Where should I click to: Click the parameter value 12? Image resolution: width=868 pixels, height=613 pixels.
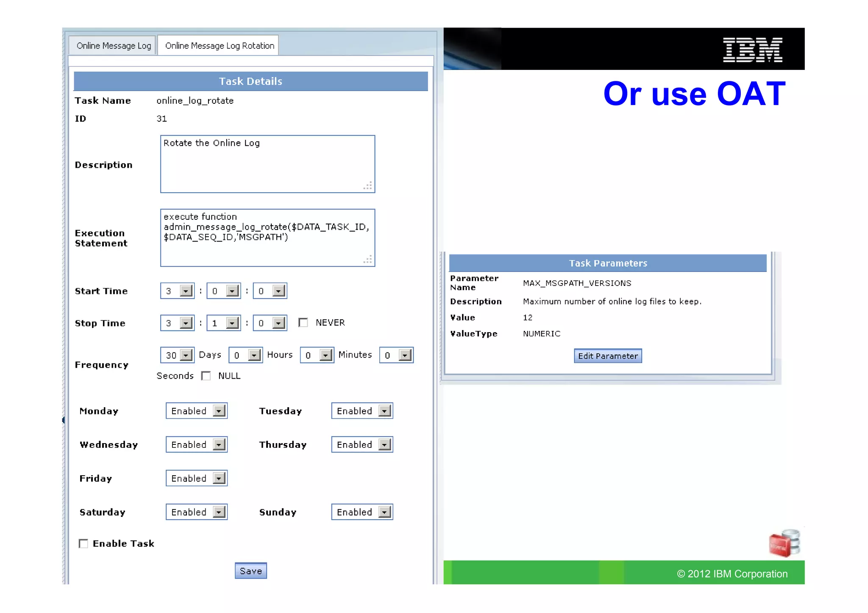tap(527, 317)
